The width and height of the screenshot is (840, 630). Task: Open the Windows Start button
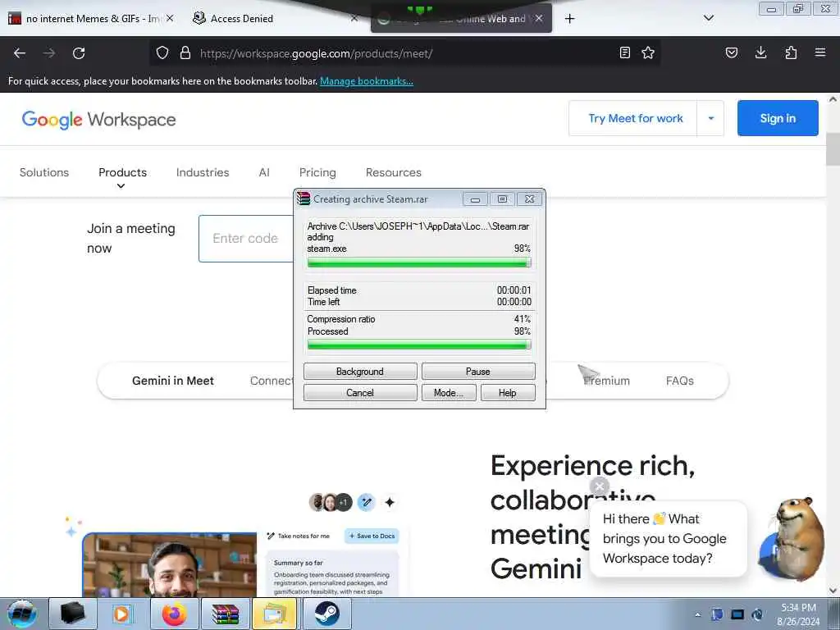[x=21, y=614]
